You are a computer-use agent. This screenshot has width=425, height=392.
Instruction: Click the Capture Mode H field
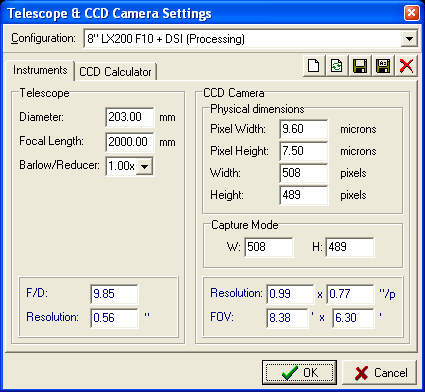(350, 247)
